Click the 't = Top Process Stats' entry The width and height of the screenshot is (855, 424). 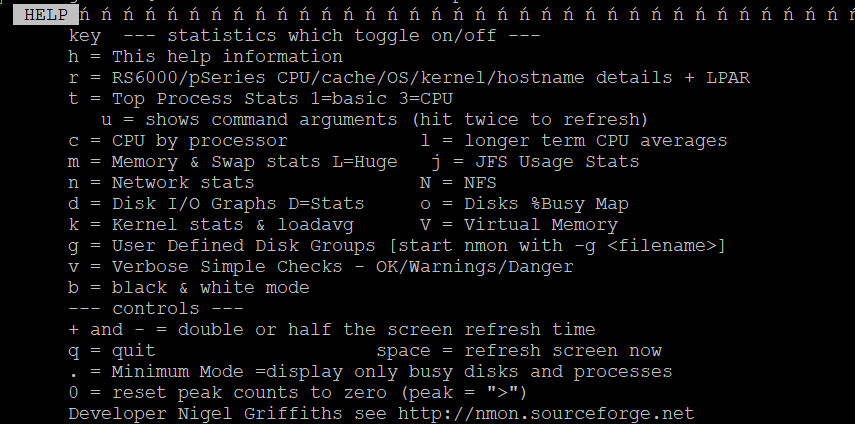point(260,99)
